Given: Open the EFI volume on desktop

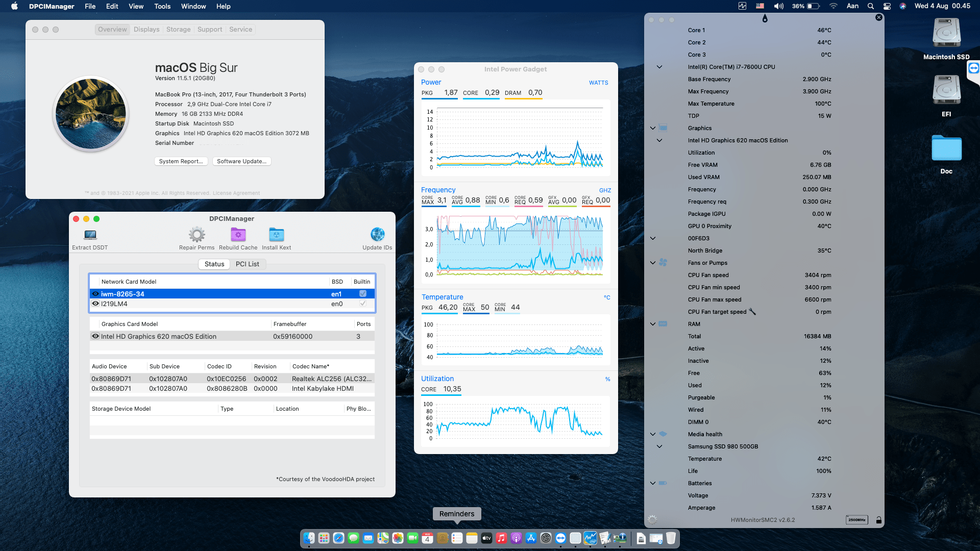Looking at the screenshot, I should pos(946,90).
